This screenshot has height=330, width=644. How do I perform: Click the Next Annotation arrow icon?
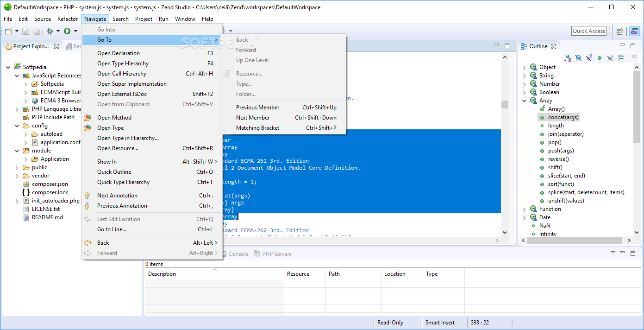pos(88,196)
